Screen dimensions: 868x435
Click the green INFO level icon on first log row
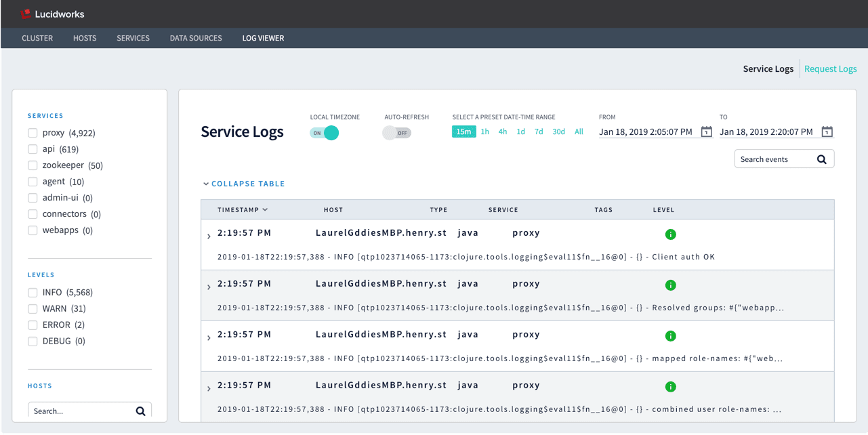tap(670, 234)
